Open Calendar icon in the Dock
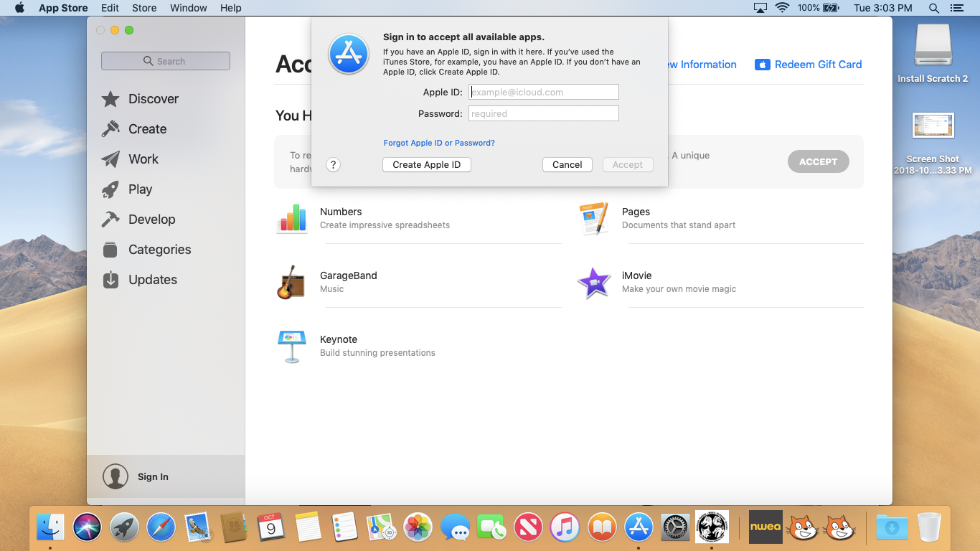Viewport: 980px width, 551px height. 270,529
